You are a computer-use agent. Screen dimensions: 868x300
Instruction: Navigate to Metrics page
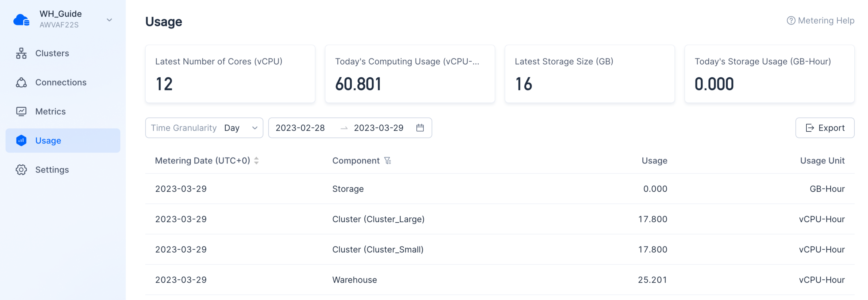coord(63,111)
